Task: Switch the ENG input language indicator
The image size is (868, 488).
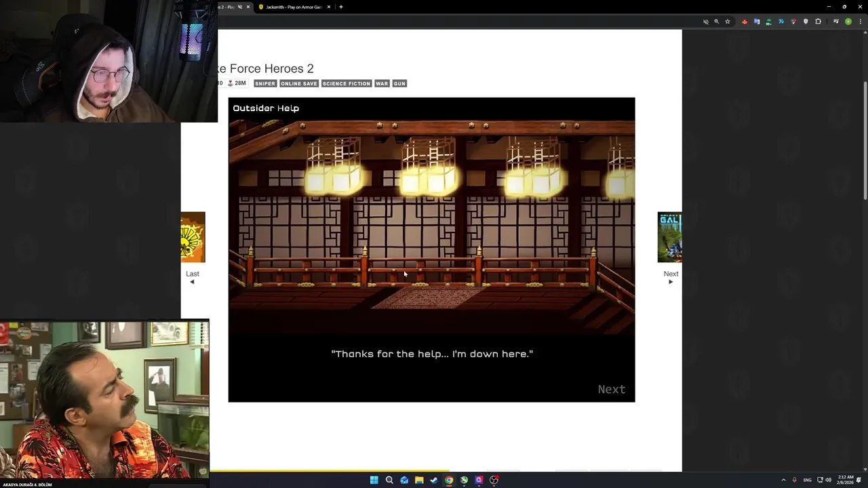Action: (x=807, y=480)
